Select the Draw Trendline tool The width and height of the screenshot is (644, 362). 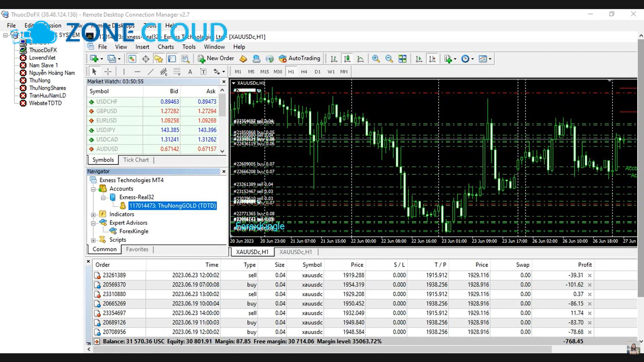[x=150, y=71]
